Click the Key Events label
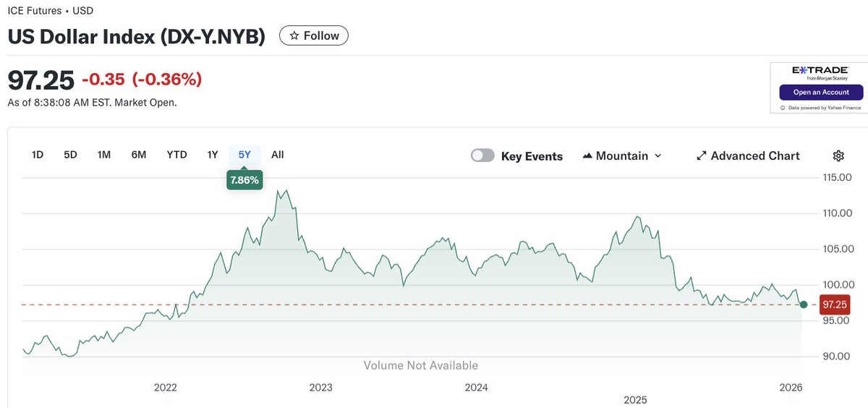 [532, 156]
